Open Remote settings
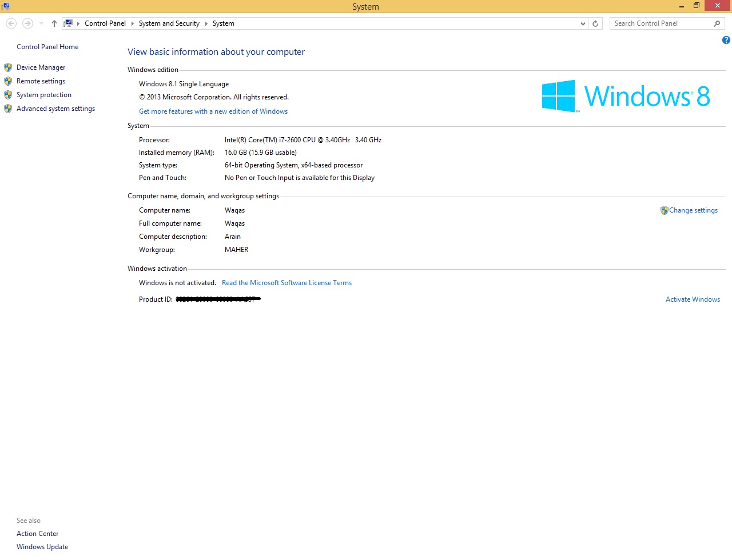The image size is (732, 560). click(x=41, y=81)
